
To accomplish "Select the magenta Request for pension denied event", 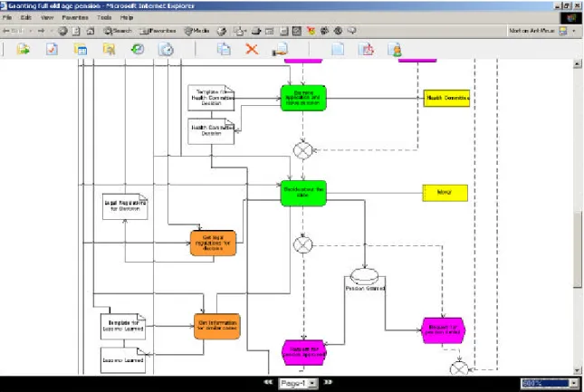I will click(x=444, y=330).
